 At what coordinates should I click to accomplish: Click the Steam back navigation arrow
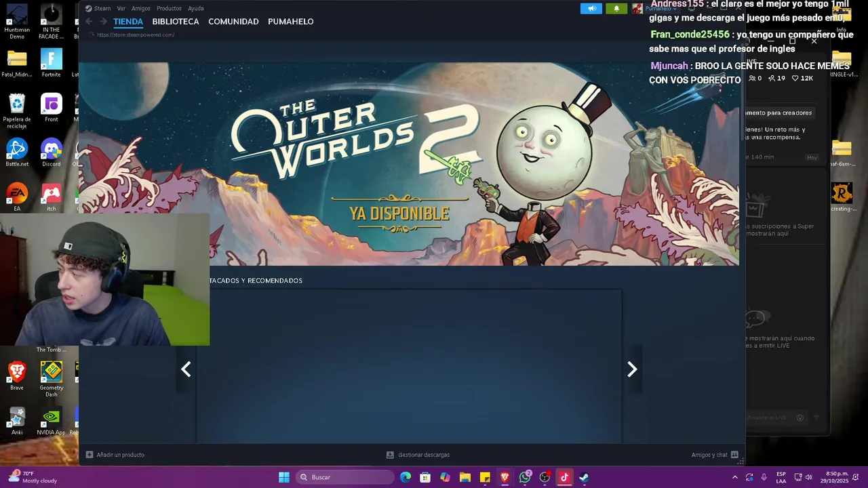(89, 22)
